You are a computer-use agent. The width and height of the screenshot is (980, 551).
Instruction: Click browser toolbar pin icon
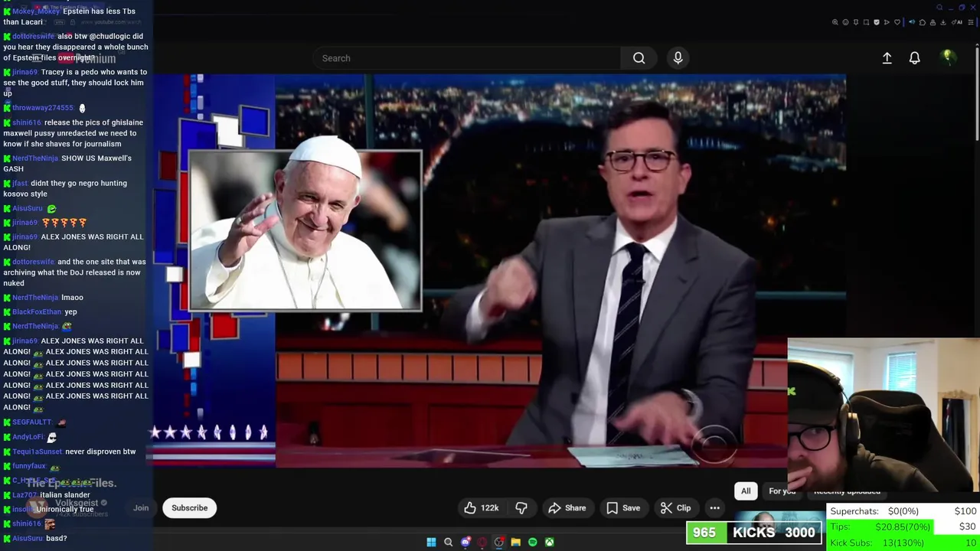[856, 22]
